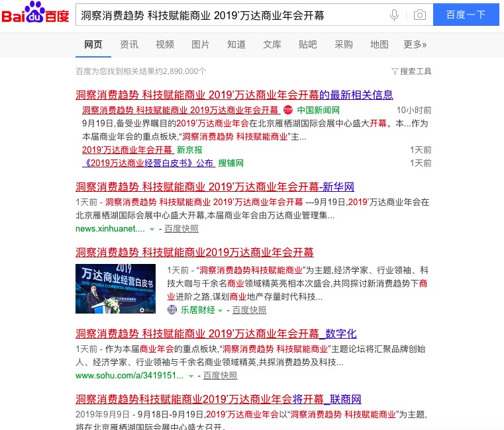Click the snippet starting 9月19日,备受业界瞩目的
This screenshot has width=504, height=430.
click(255, 130)
